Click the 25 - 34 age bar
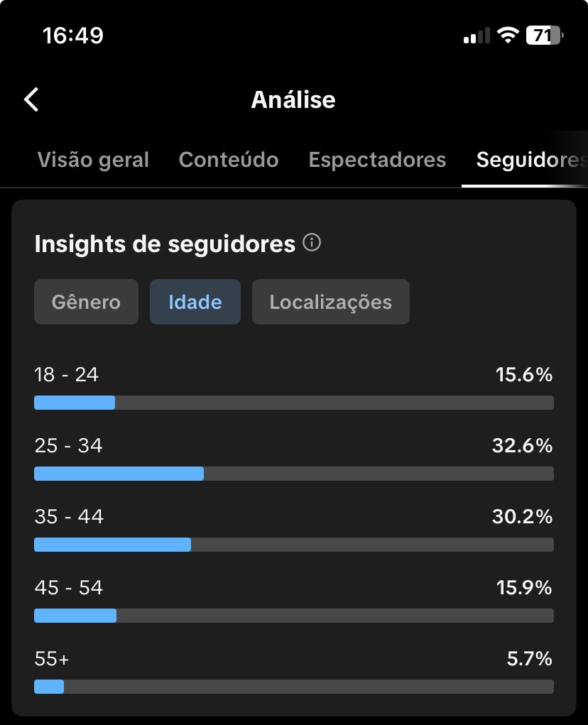Image resolution: width=588 pixels, height=725 pixels. click(293, 474)
